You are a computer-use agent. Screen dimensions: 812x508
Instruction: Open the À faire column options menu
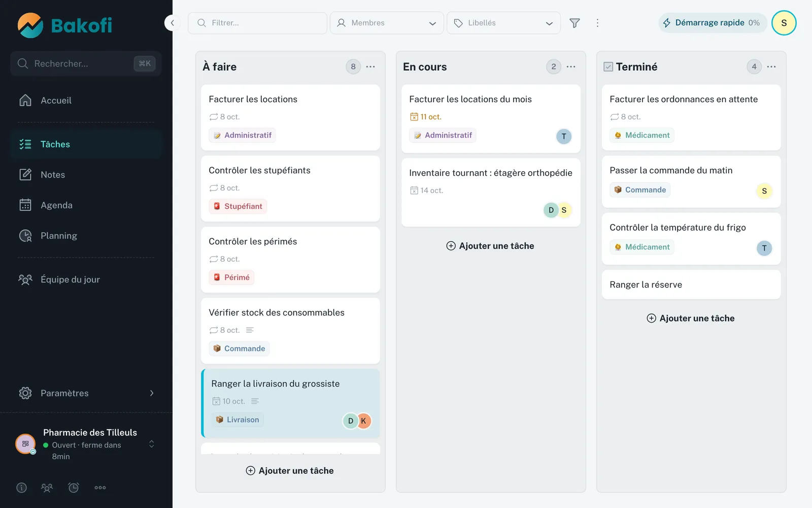[x=370, y=67]
